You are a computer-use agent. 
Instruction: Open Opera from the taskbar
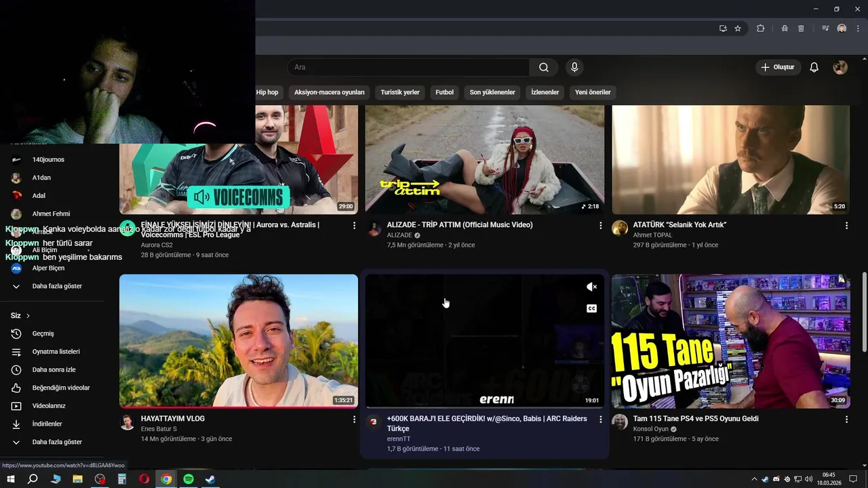click(x=144, y=479)
